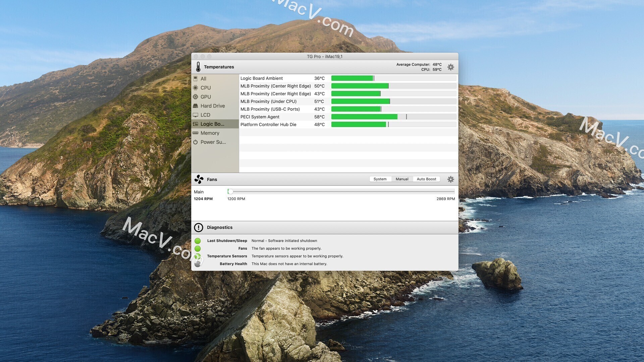The height and width of the screenshot is (362, 644).
Task: Select LCD category in sidebar
Action: (x=215, y=115)
